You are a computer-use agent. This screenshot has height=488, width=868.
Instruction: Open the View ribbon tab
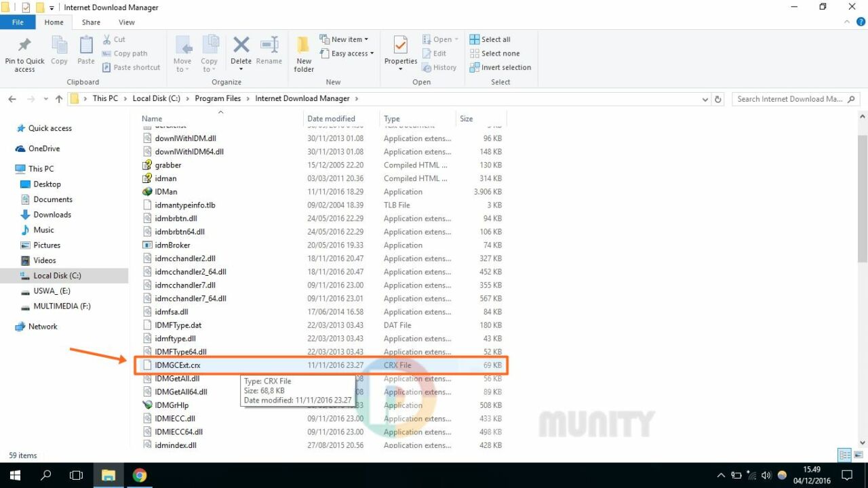point(127,22)
